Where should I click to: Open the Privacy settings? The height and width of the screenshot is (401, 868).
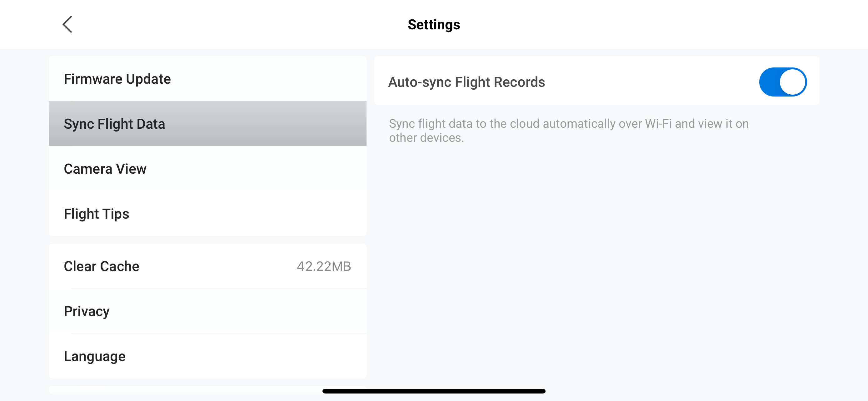[87, 311]
